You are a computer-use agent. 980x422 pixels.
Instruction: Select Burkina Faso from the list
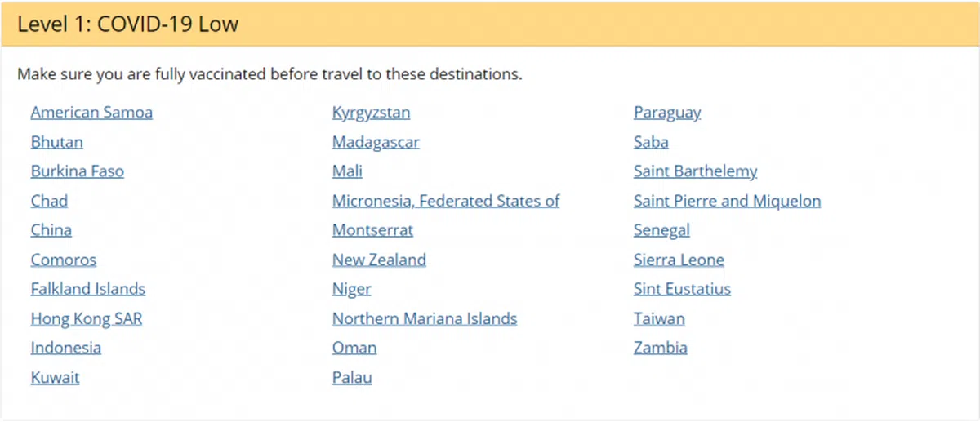tap(78, 171)
